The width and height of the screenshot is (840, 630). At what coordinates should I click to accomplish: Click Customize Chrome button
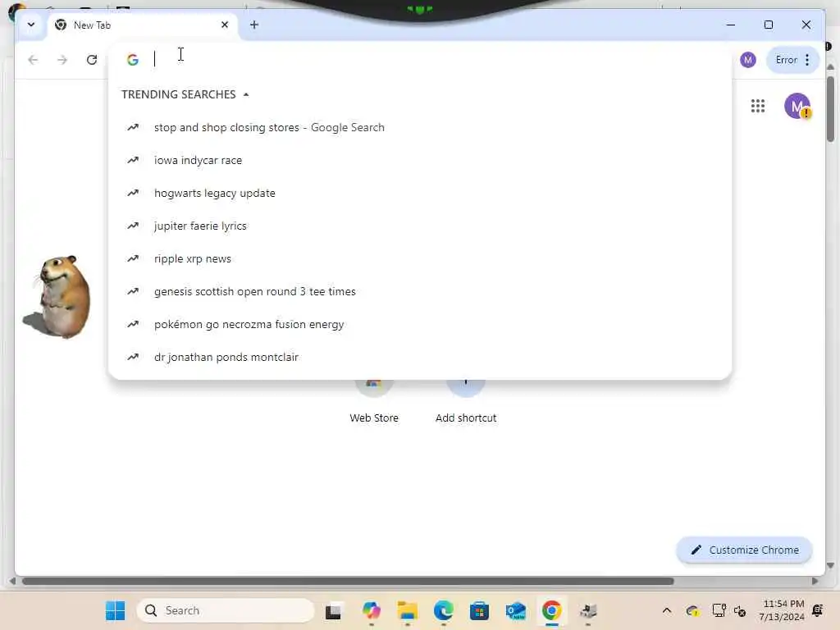[744, 550]
